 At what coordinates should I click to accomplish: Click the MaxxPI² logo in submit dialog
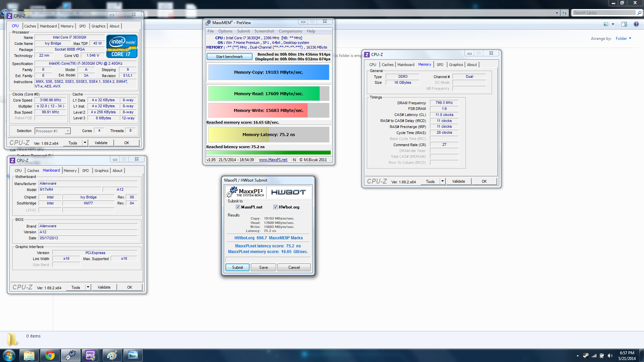(246, 192)
